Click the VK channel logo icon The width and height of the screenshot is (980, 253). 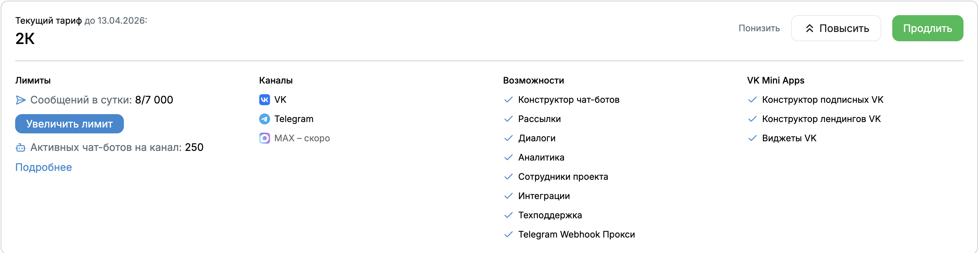[x=264, y=100]
